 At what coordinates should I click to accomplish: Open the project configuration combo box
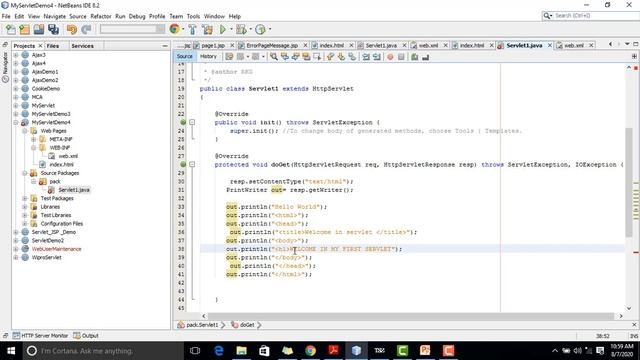click(x=132, y=29)
